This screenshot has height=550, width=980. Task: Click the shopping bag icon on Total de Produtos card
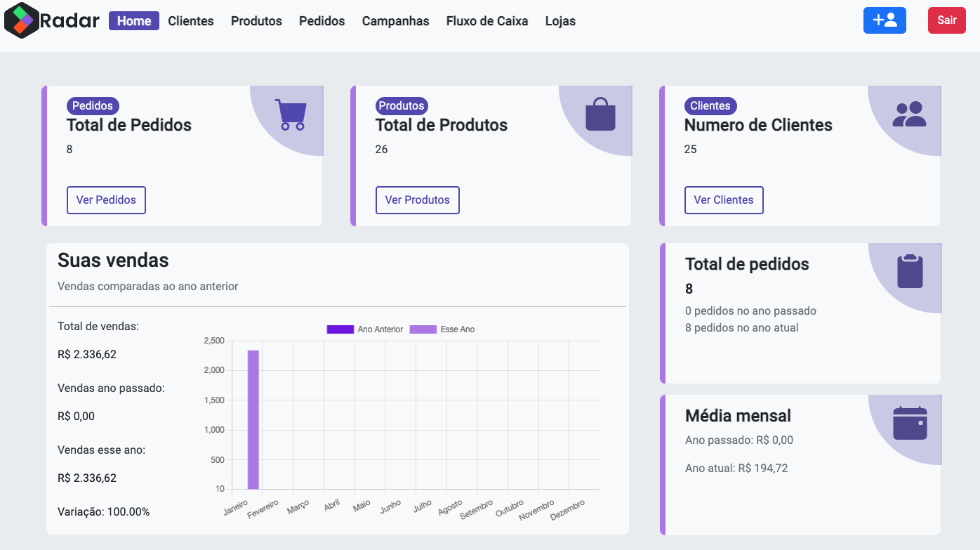click(601, 114)
